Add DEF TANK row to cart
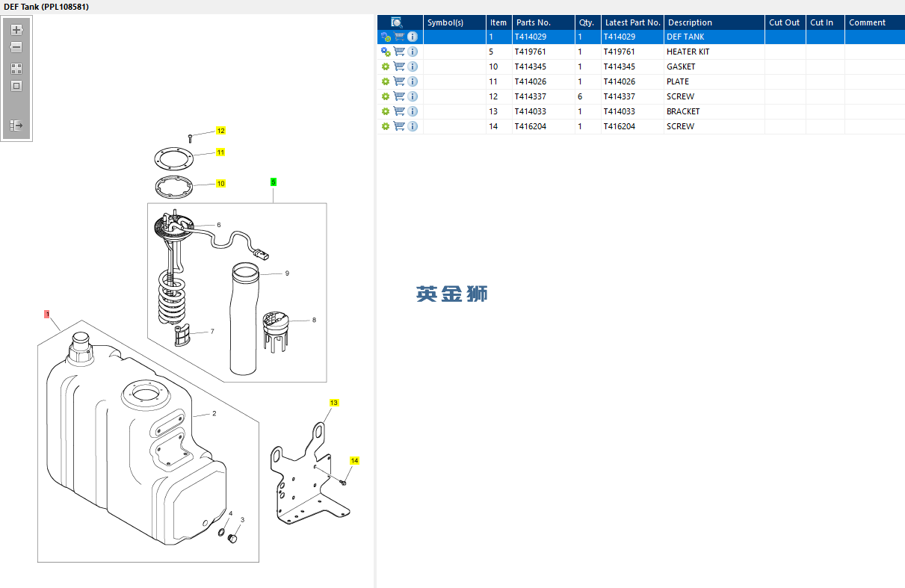The image size is (905, 588). tap(399, 37)
